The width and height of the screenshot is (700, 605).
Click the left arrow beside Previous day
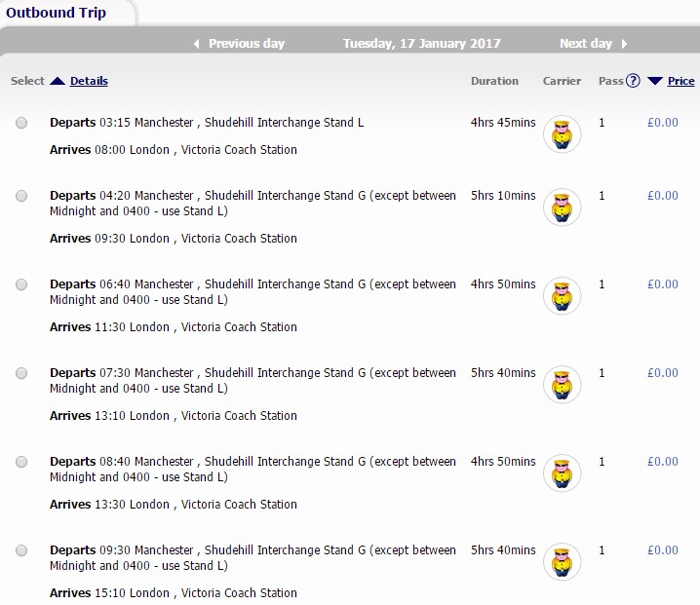coord(196,44)
